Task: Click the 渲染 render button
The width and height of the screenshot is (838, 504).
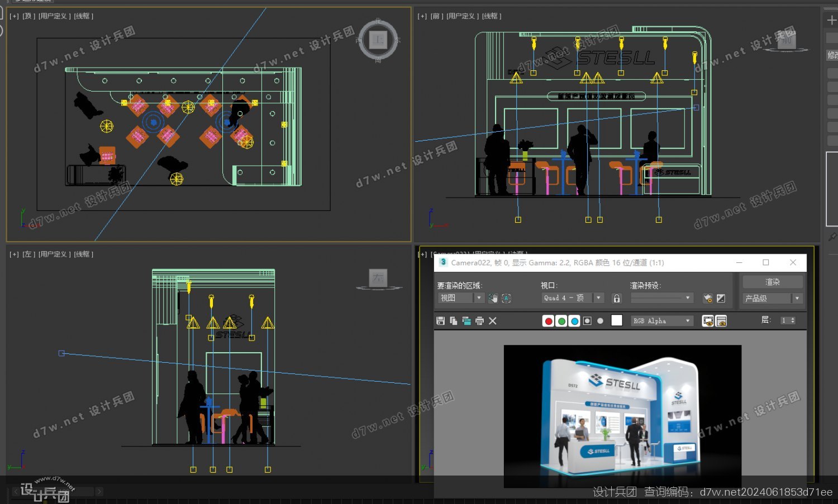Action: coord(773,282)
